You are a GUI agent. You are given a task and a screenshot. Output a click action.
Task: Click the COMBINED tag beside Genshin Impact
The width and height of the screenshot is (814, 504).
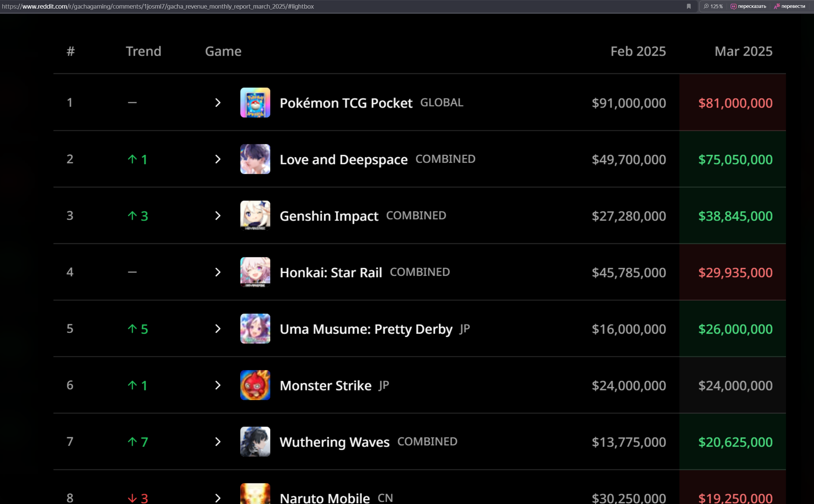416,215
